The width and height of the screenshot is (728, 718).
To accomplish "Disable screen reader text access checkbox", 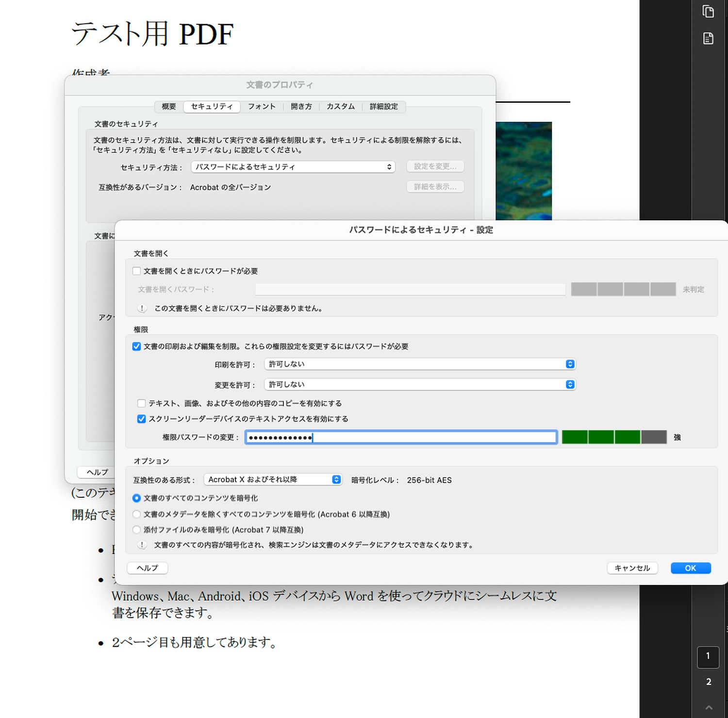I will (x=142, y=419).
